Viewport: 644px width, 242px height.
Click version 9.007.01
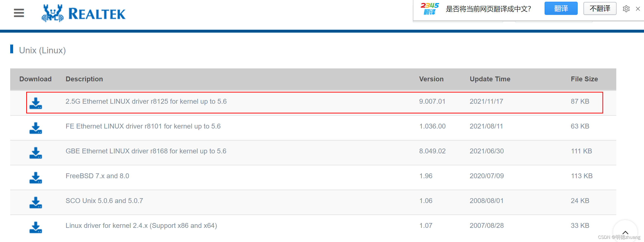click(x=432, y=101)
